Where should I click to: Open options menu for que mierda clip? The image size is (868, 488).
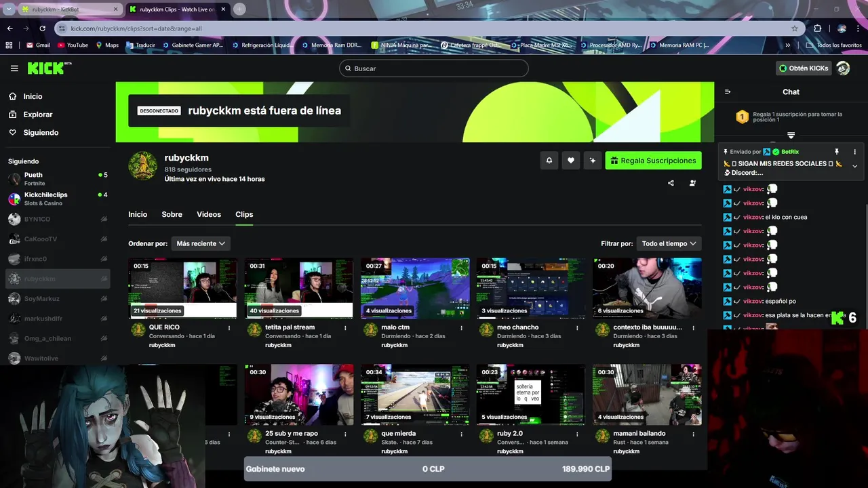coord(461,434)
